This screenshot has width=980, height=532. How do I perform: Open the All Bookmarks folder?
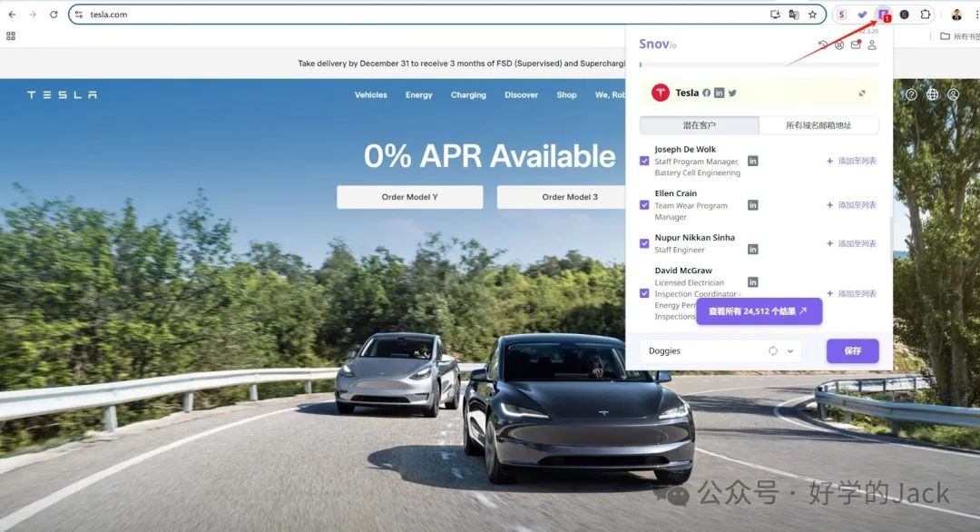959,36
